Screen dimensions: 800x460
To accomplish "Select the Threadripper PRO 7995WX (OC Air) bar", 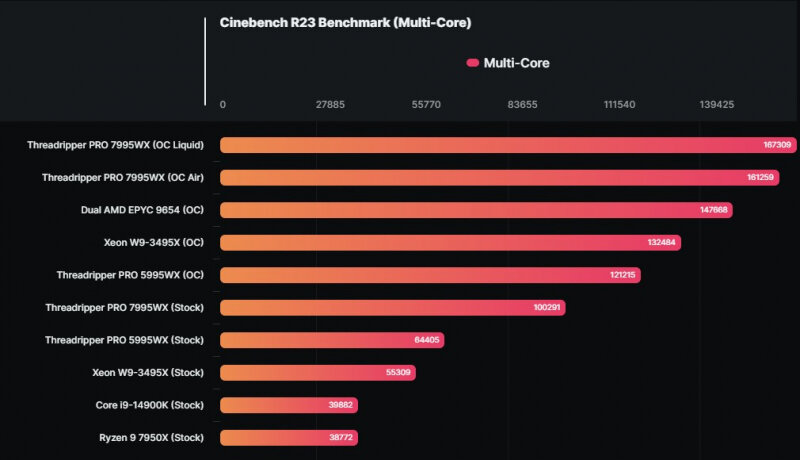I will click(499, 177).
